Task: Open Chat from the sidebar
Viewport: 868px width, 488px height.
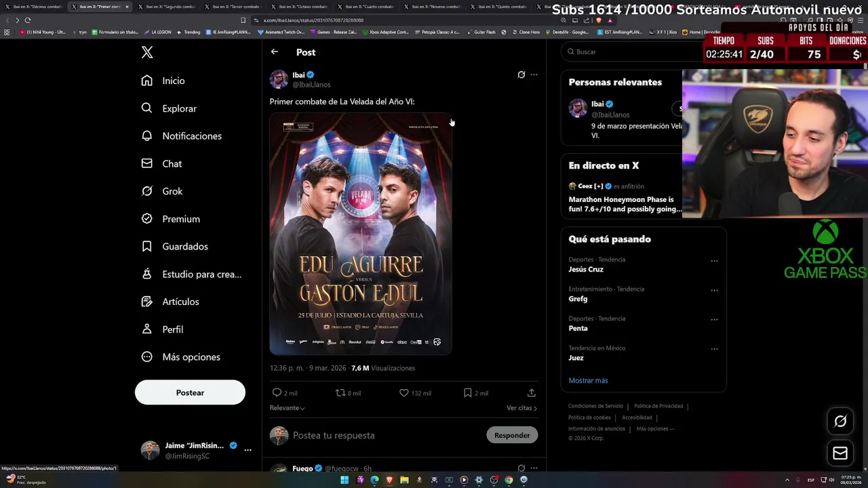Action: [161, 164]
